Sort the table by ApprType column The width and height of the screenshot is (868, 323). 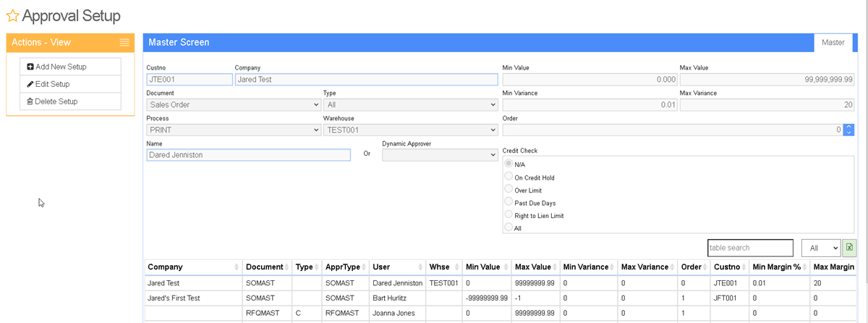[345, 267]
